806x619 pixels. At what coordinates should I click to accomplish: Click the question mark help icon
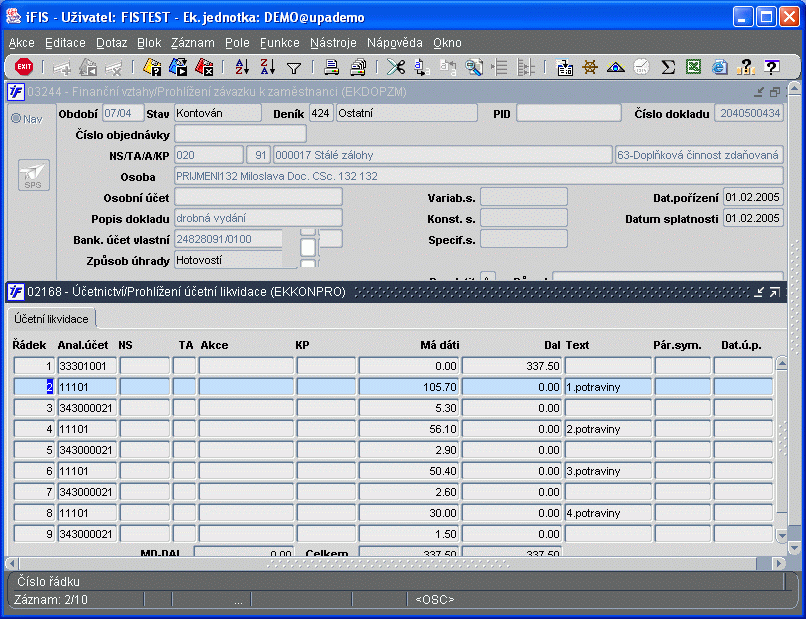point(771,67)
